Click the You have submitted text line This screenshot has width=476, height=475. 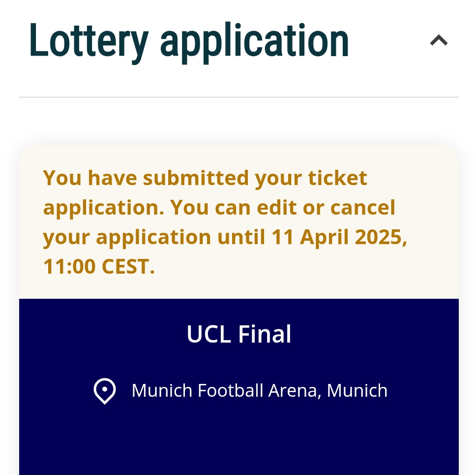(x=205, y=178)
